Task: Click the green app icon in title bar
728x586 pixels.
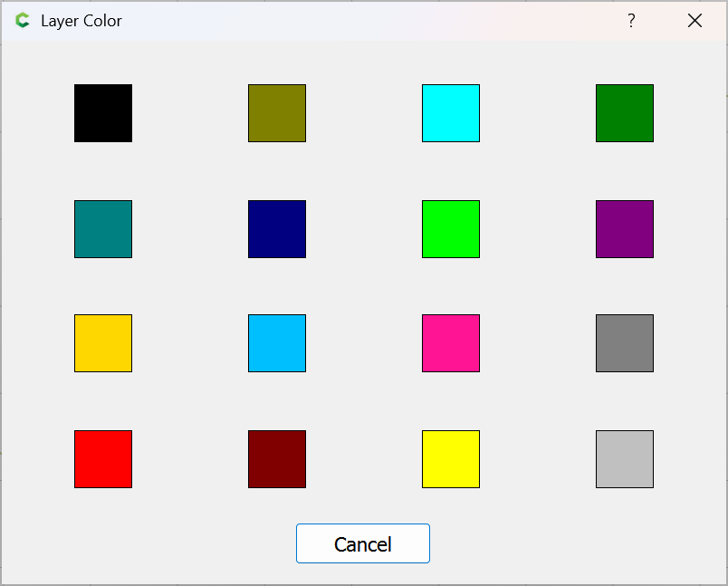Action: pos(23,21)
